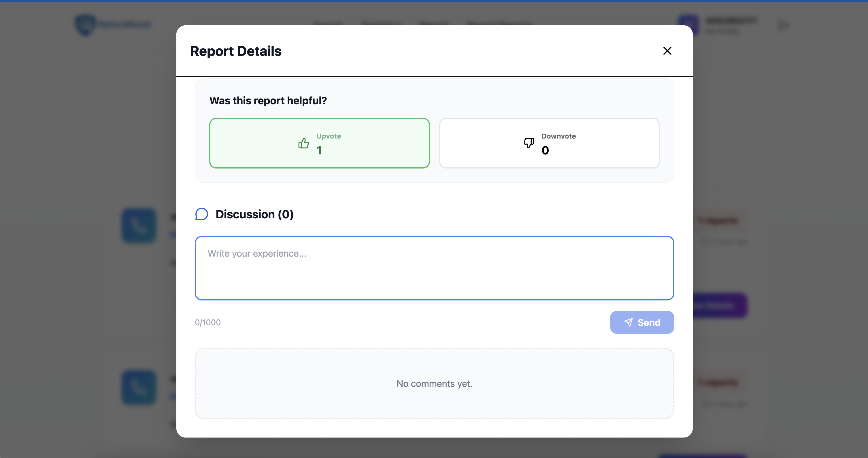Click the lower blurred phone icon
Screen dimensions: 868x458
click(139, 387)
